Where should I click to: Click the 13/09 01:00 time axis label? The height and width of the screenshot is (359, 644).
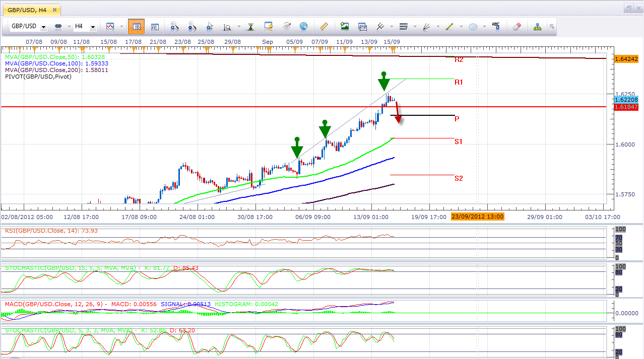click(x=370, y=217)
